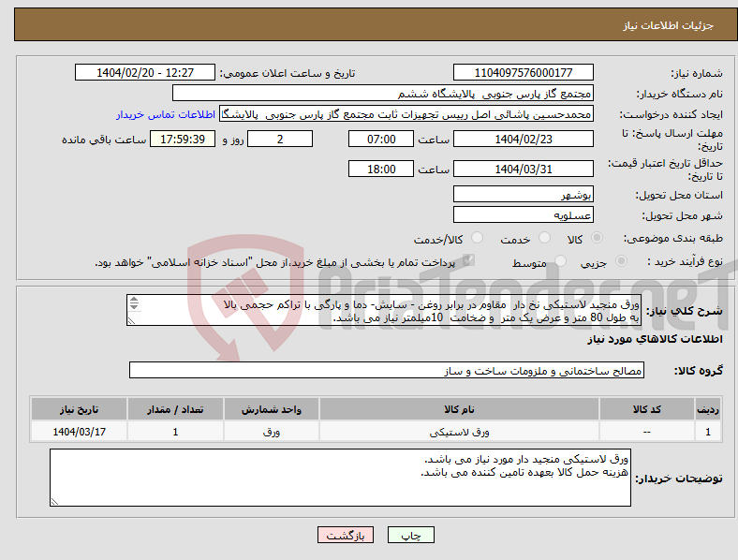Image resolution: width=738 pixels, height=560 pixels.
Task: Click the buyer notes text area
Action: 340,478
